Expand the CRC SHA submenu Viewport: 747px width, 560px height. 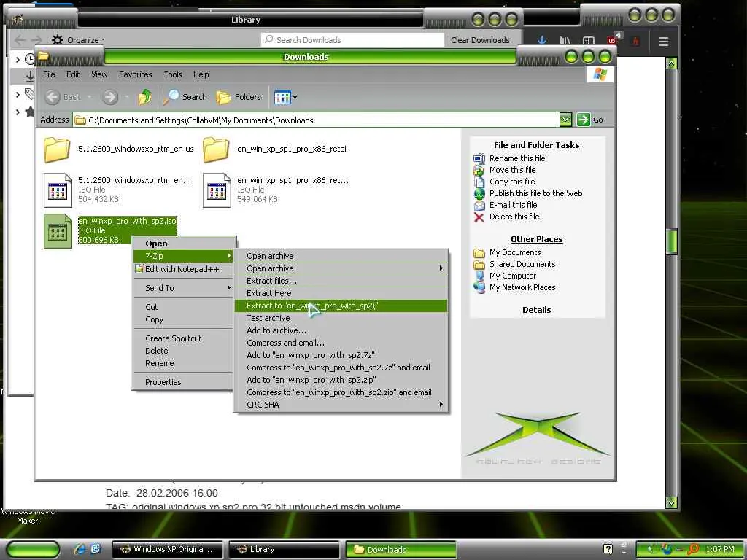click(341, 404)
